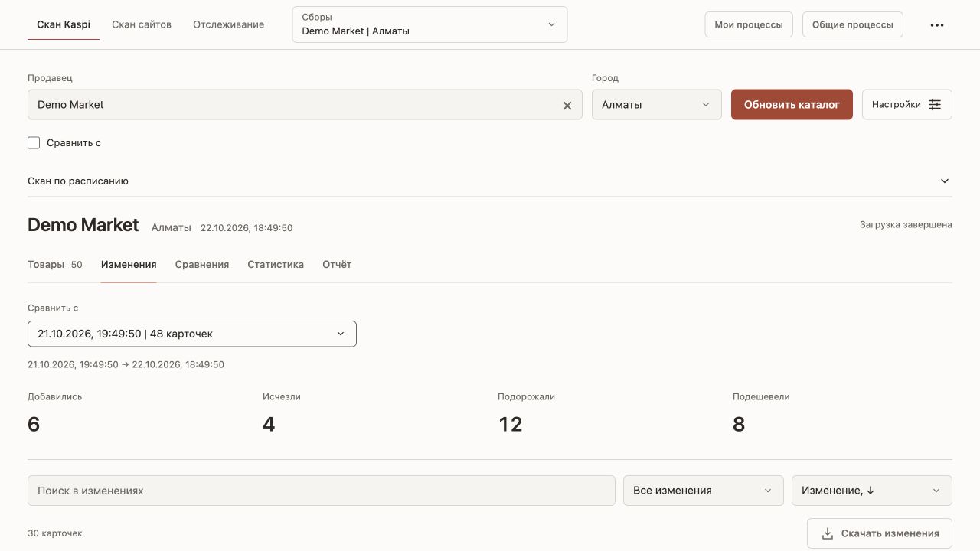The width and height of the screenshot is (980, 551).
Task: Open the compare-with scan date dropdown
Action: (x=192, y=334)
